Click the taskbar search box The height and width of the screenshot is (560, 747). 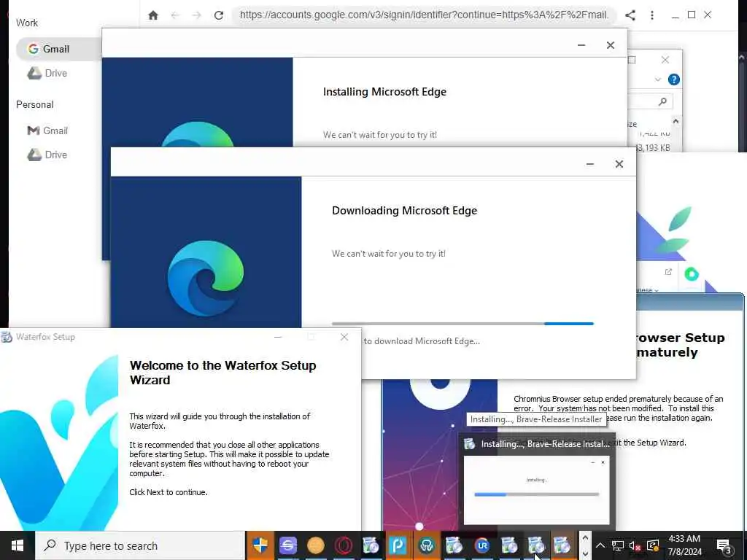point(140,545)
